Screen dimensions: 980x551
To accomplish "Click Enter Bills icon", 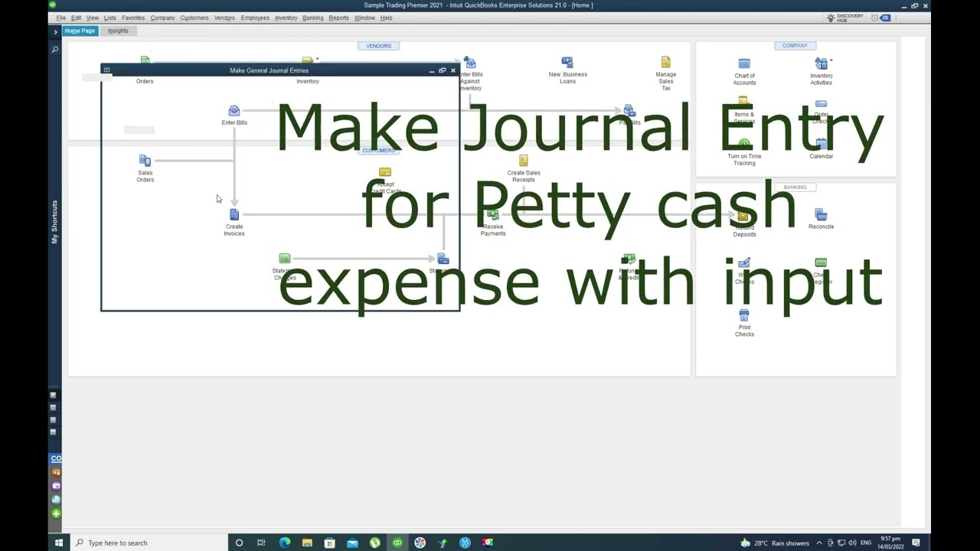I will pyautogui.click(x=234, y=112).
